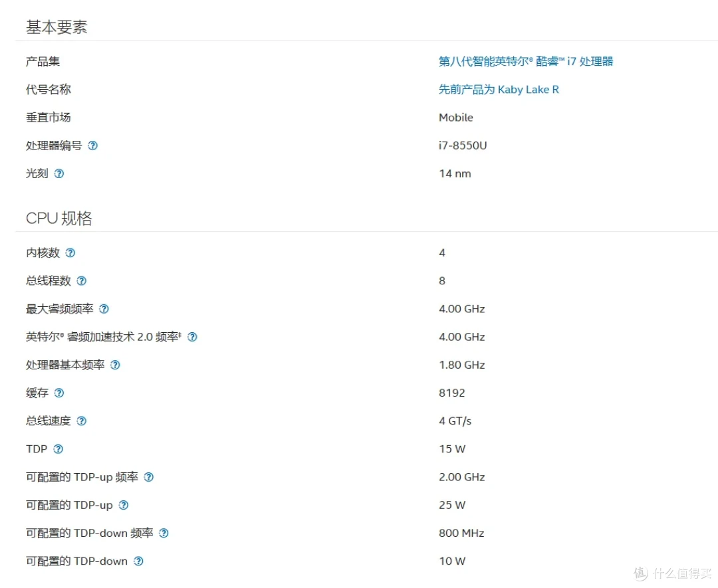
Task: Click the 产品集 row label
Action: 43,61
